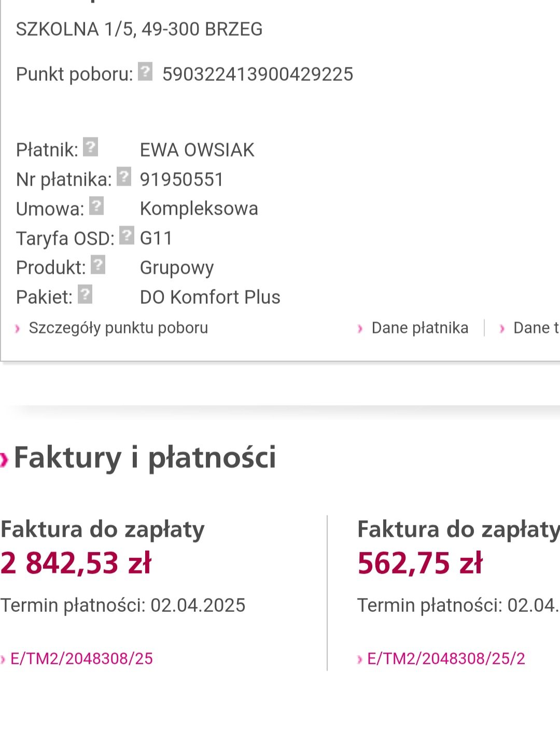Click pink chevron before Szczegóły punktu poboru

[17, 329]
